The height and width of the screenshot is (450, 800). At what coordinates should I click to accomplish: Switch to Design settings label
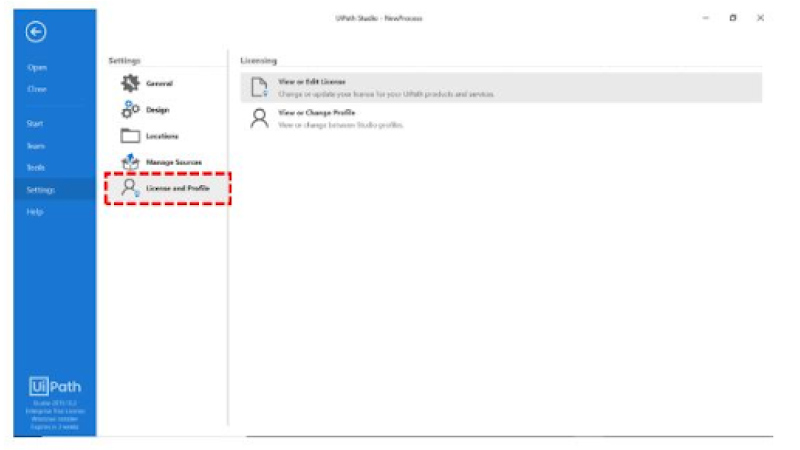coord(157,110)
